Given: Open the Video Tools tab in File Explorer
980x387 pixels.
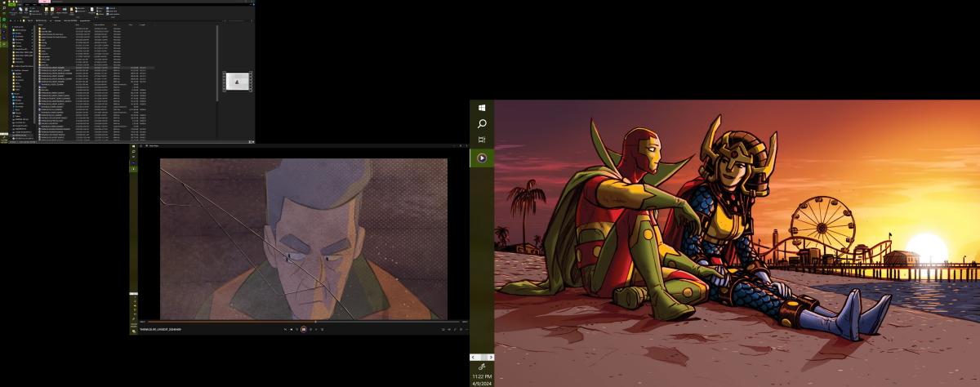Looking at the screenshot, I should click(x=44, y=5).
